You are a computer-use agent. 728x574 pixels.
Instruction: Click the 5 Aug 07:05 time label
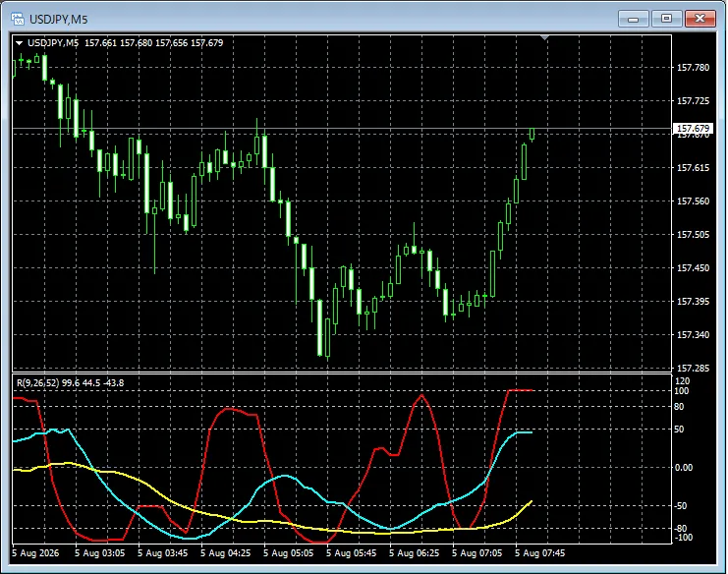(x=476, y=553)
